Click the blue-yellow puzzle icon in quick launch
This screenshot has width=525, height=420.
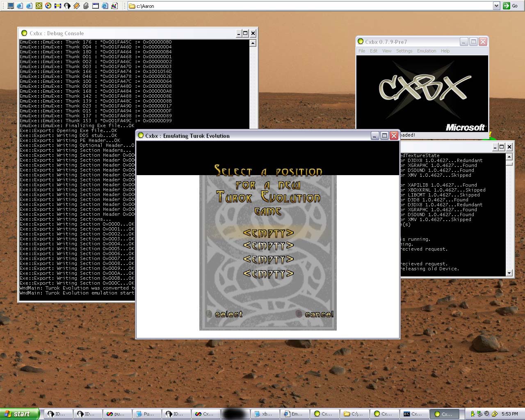(x=58, y=6)
